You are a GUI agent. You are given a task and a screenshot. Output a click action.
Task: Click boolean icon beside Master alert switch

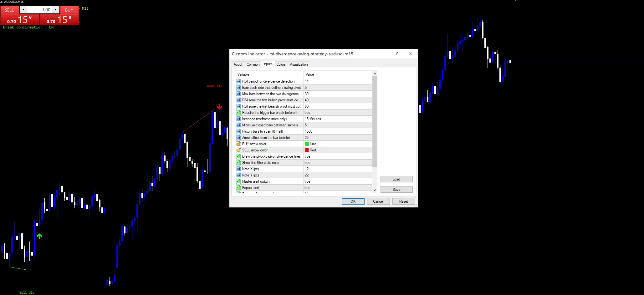238,181
